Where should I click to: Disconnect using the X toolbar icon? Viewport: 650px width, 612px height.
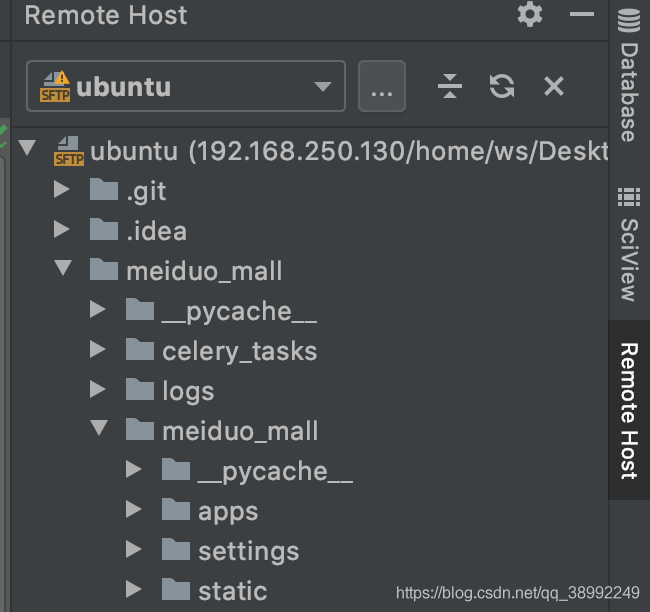(553, 86)
